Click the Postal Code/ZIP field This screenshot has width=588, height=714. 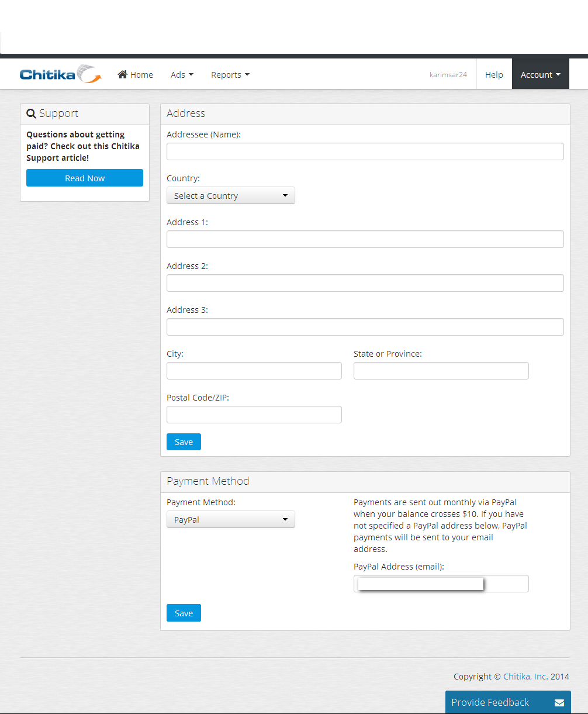coord(254,415)
